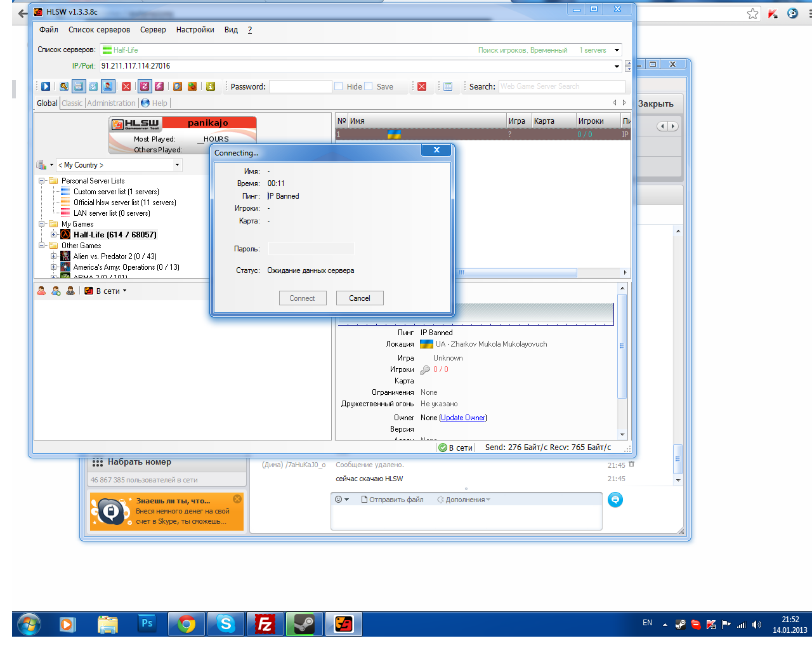Toggle the Save password checkbox

click(369, 86)
